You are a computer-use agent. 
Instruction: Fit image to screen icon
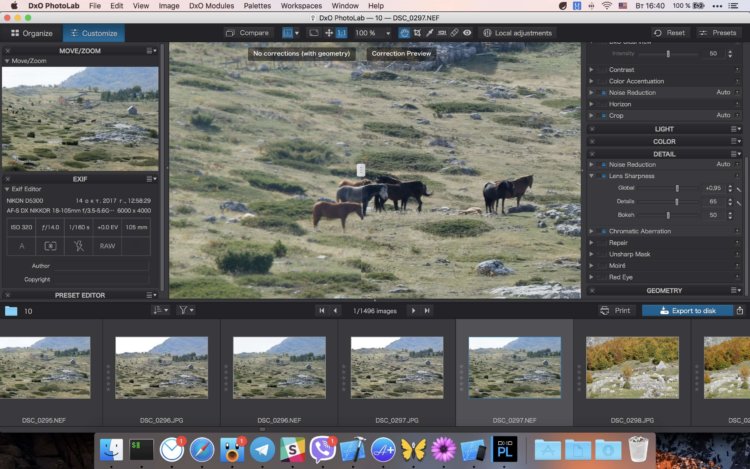[x=314, y=33]
